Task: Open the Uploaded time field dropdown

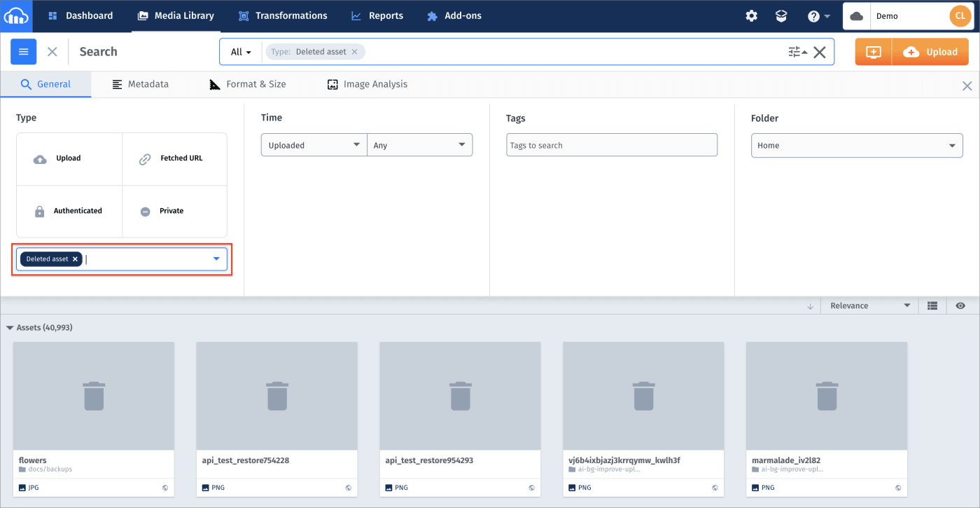Action: coord(314,145)
